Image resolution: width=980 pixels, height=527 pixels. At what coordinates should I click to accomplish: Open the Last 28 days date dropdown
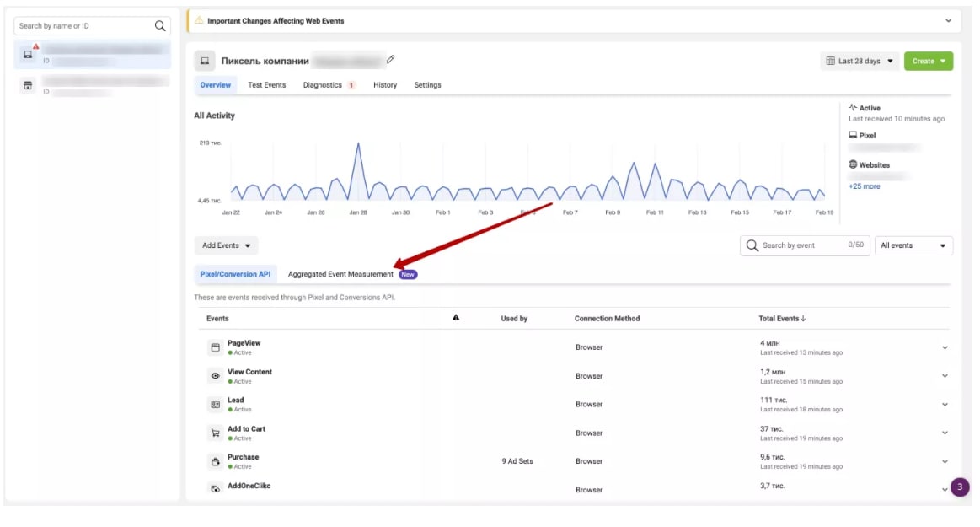859,61
